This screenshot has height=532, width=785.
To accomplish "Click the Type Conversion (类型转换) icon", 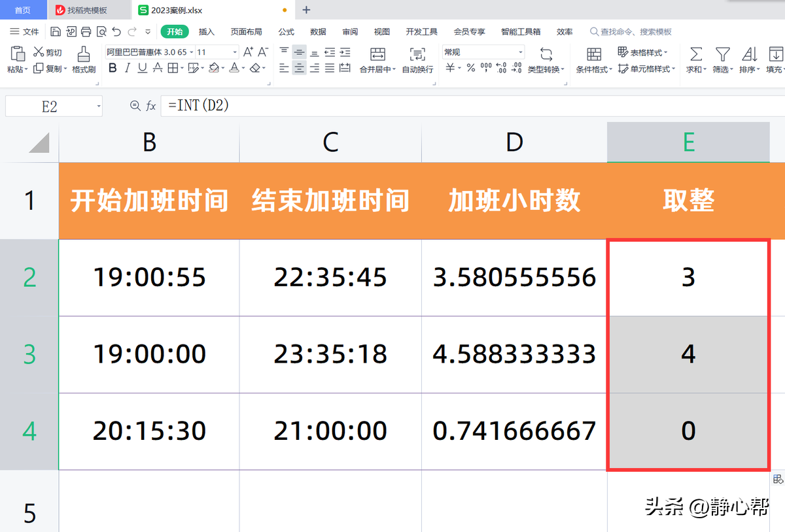I will pos(546,54).
